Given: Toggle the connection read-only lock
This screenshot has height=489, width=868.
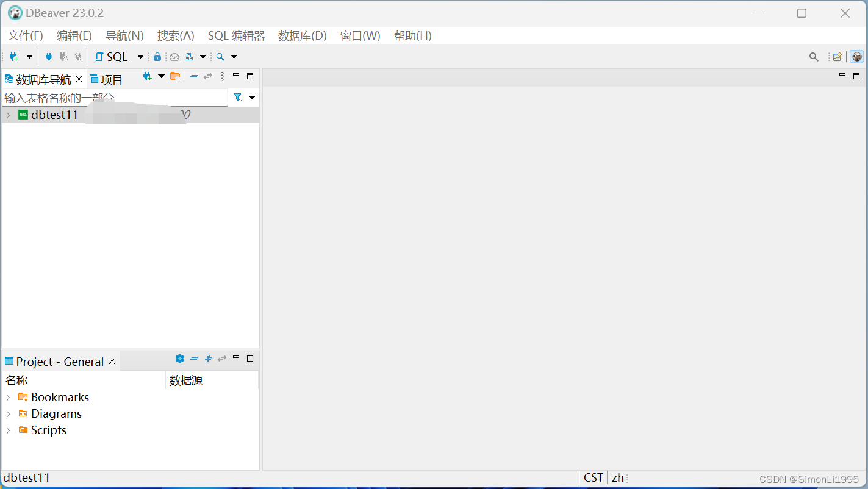Looking at the screenshot, I should (157, 56).
